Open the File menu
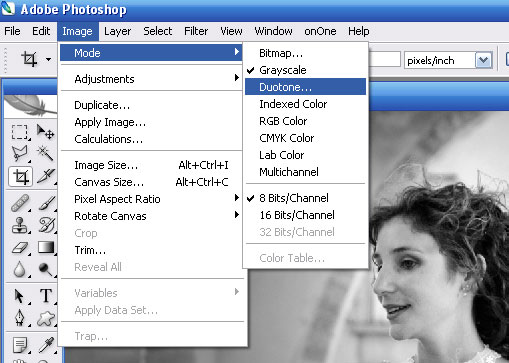509x363 pixels. point(12,31)
